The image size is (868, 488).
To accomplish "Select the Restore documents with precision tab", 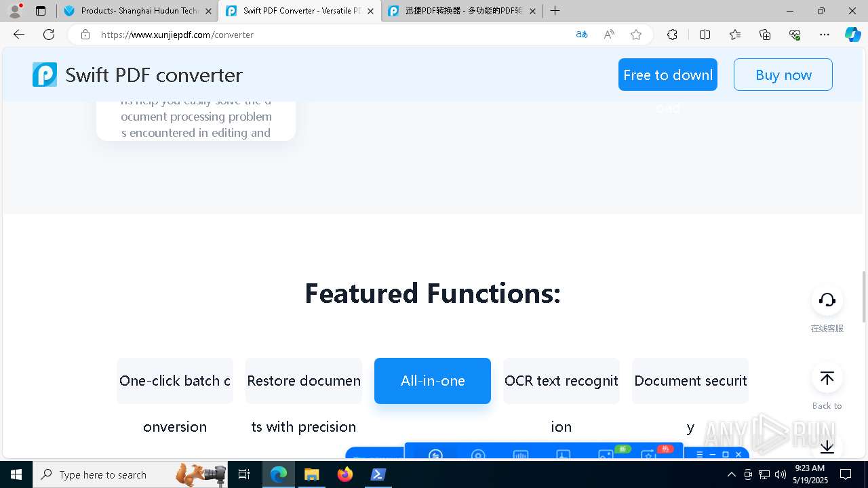I will coord(304,381).
